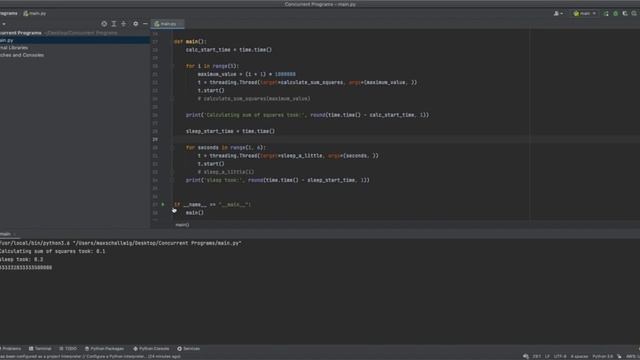Click the green run gutter arrow beside __main__
Viewport: 640px width, 360px height.
[163, 204]
